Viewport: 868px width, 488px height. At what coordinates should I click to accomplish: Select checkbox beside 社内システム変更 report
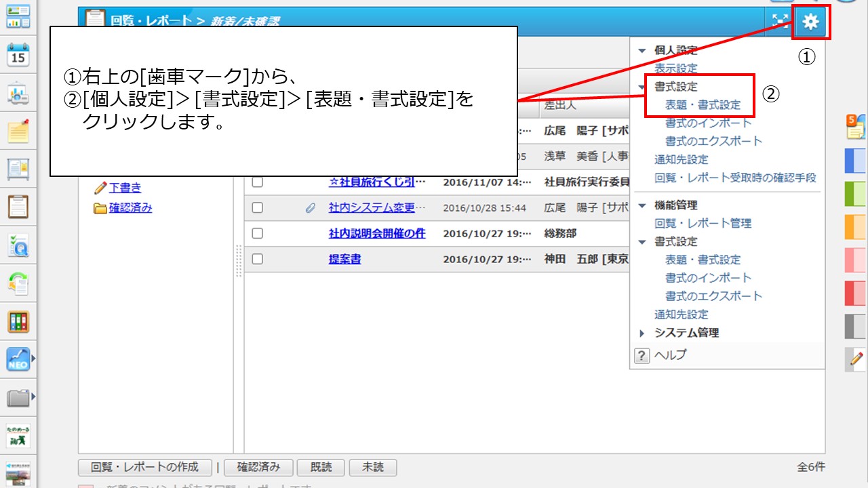click(257, 208)
